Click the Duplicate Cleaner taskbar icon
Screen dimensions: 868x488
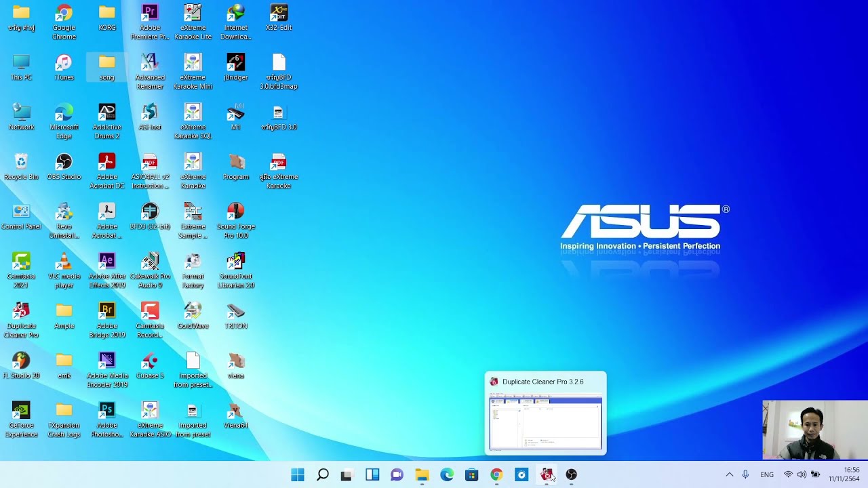point(547,475)
